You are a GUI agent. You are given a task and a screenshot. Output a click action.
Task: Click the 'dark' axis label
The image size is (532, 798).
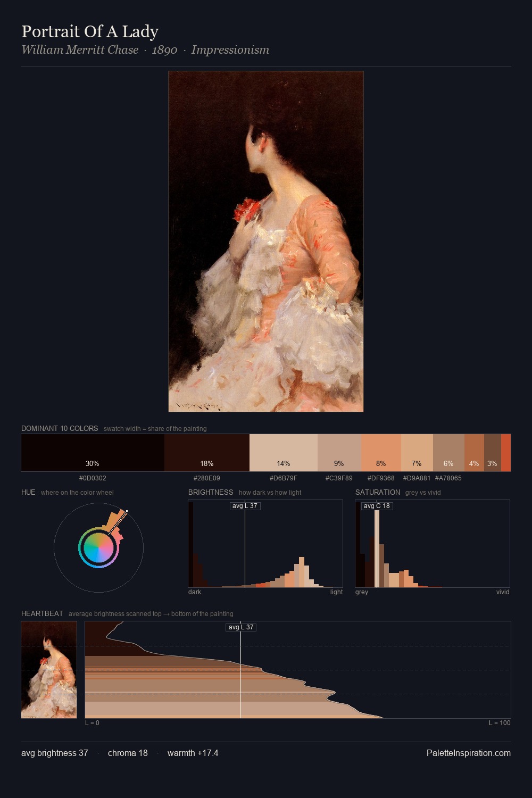click(x=195, y=592)
